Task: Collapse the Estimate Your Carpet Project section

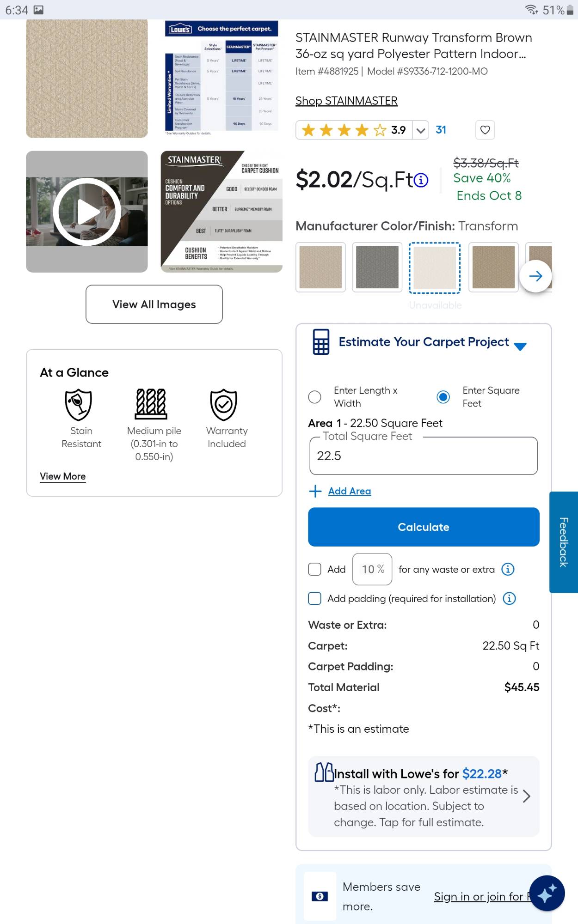Action: coord(520,346)
